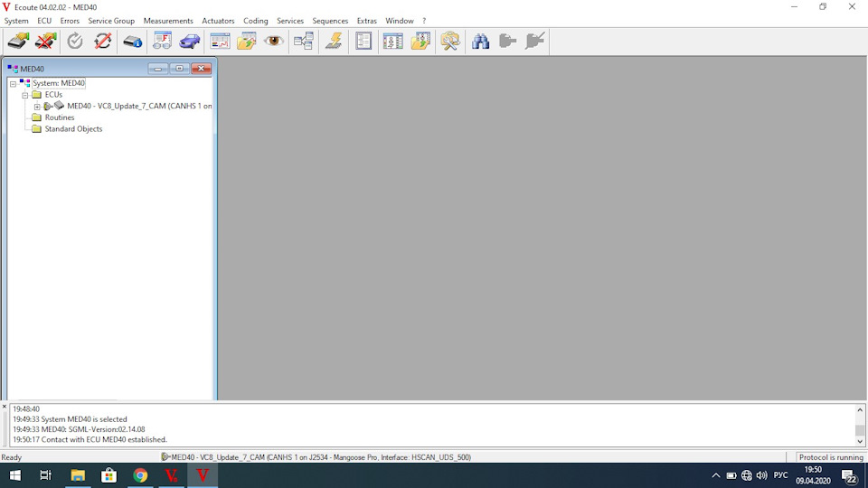
Task: Click 'Protocol is running' status bar text
Action: coord(831,457)
